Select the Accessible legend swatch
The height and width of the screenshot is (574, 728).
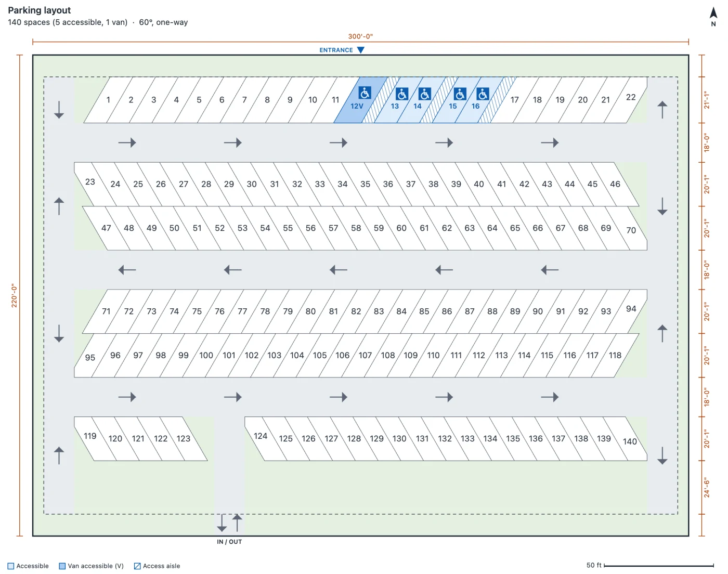pos(11,566)
